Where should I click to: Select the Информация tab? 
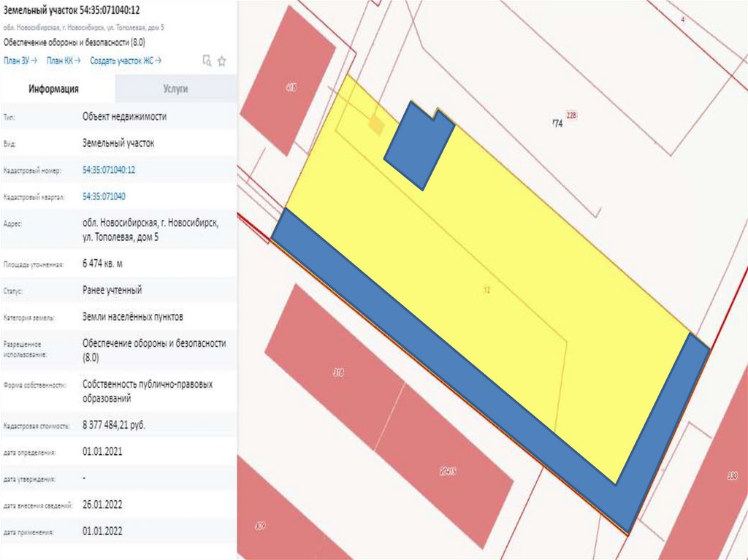[53, 88]
